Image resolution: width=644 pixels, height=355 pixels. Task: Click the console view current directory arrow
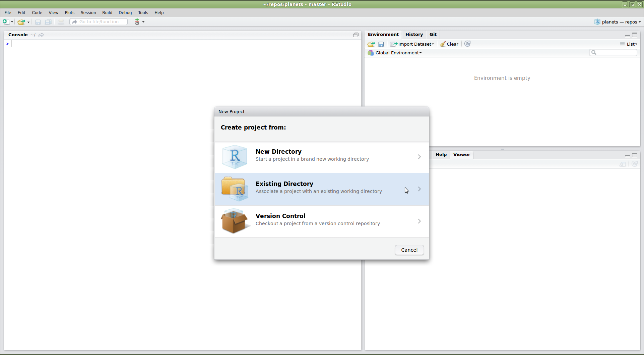(41, 35)
